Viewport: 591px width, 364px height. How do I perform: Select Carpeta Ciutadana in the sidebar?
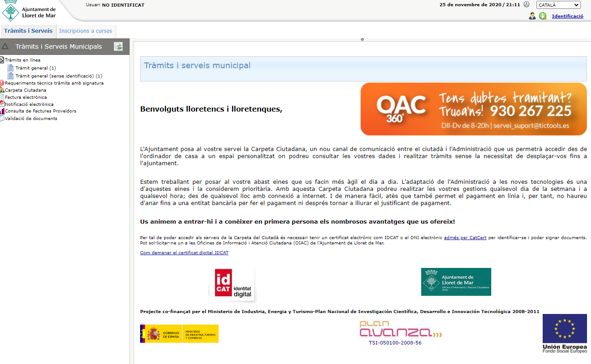tap(25, 90)
